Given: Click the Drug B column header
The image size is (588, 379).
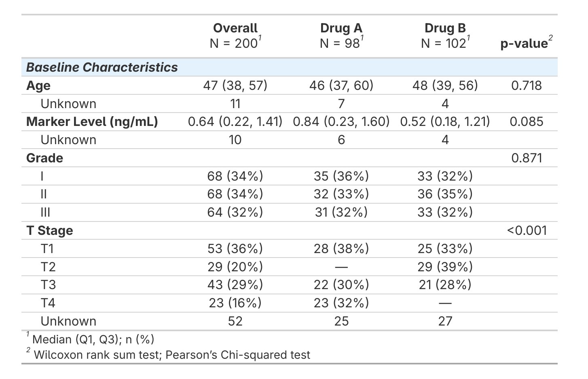Looking at the screenshot, I should pos(445,36).
